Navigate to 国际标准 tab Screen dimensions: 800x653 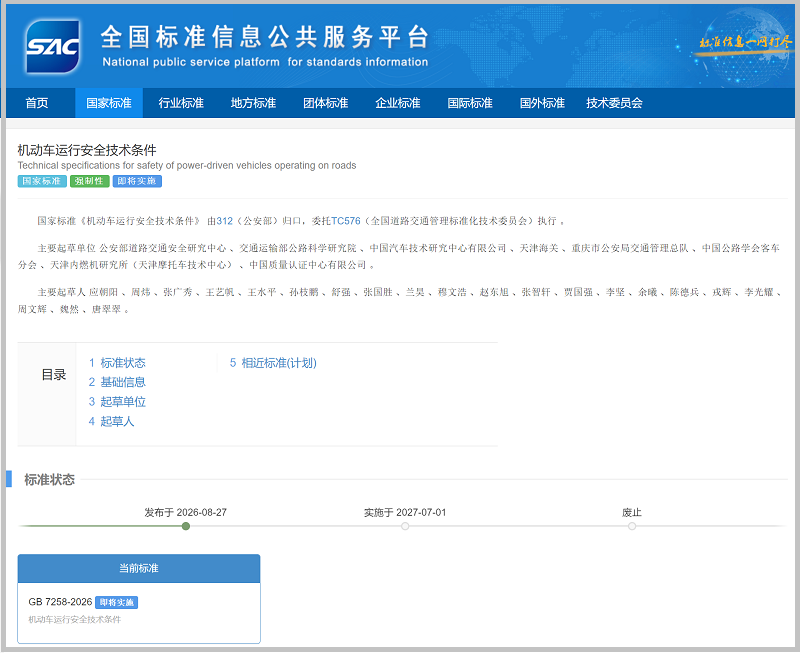pos(470,103)
